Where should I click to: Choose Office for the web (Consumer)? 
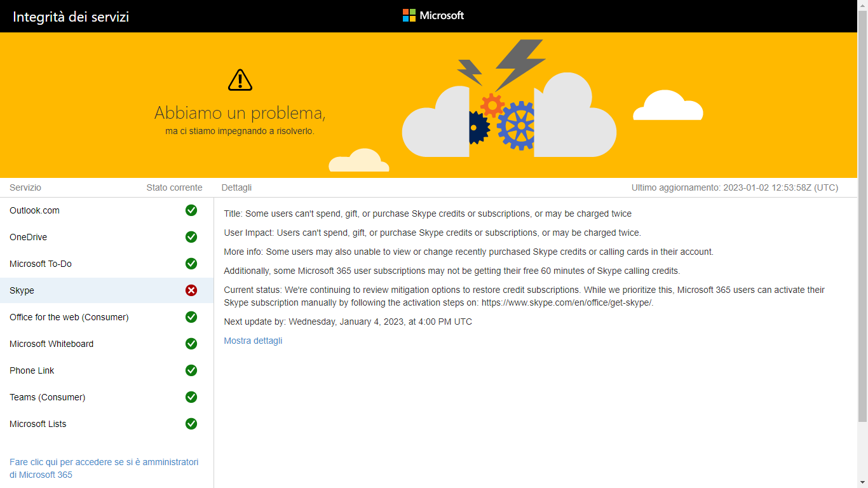pyautogui.click(x=107, y=317)
